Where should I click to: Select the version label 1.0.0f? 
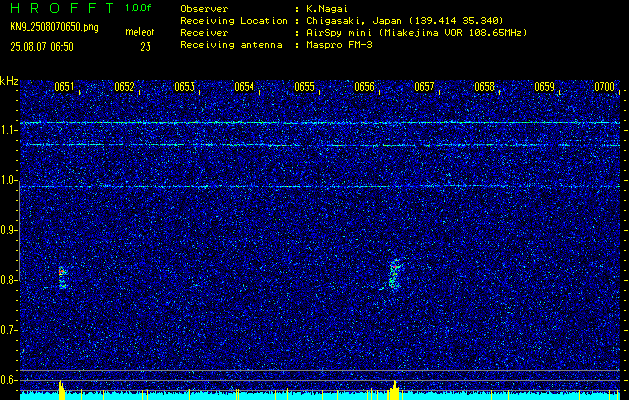click(x=138, y=8)
